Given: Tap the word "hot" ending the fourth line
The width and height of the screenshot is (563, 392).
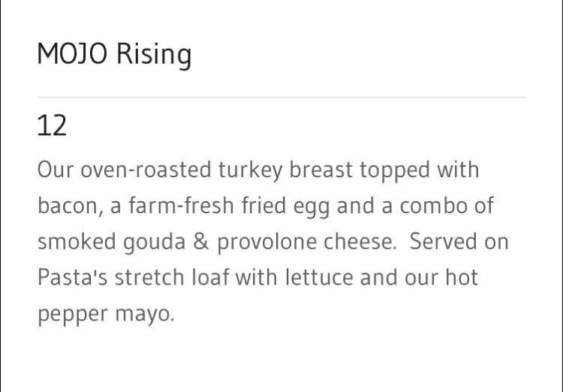Looking at the screenshot, I should pos(462,278).
